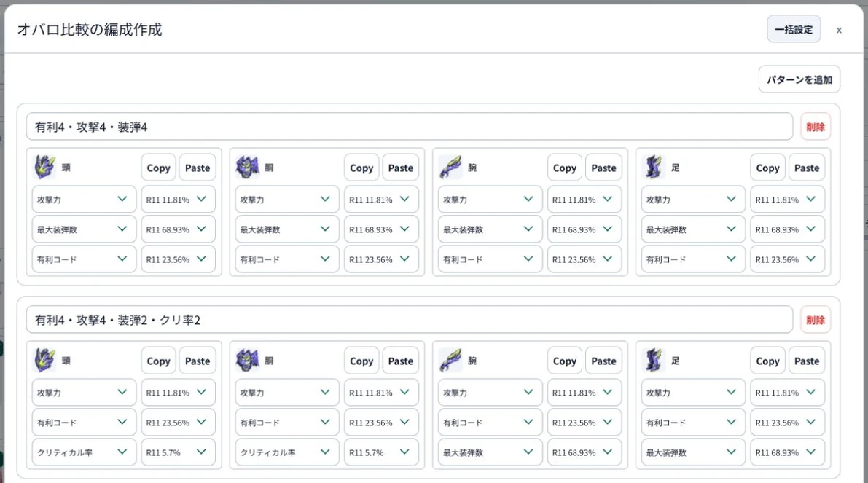Paste into 胴 in 装弾4 pattern

point(401,168)
